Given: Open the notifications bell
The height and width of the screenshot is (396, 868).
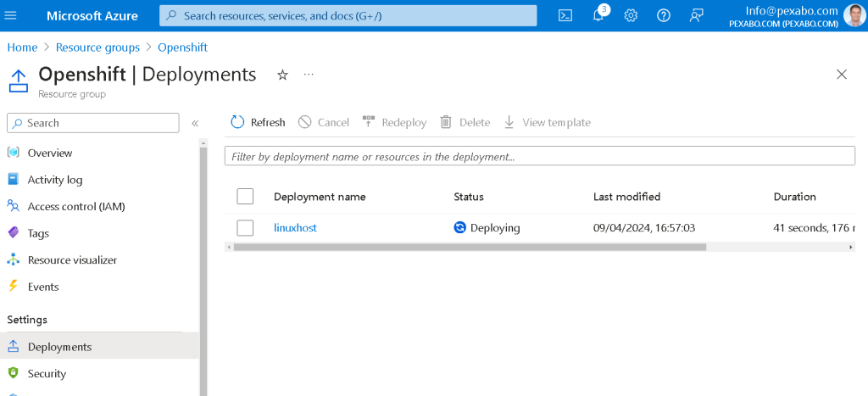Looking at the screenshot, I should coord(598,15).
